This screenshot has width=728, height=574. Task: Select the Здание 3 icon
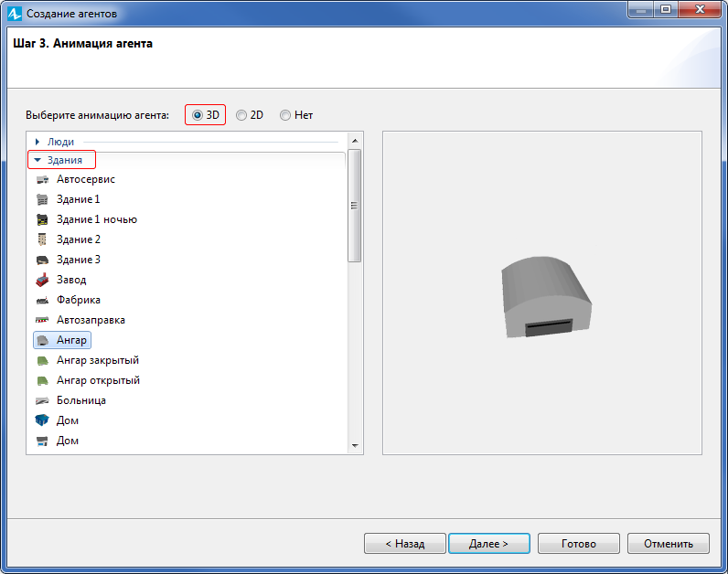click(42, 260)
